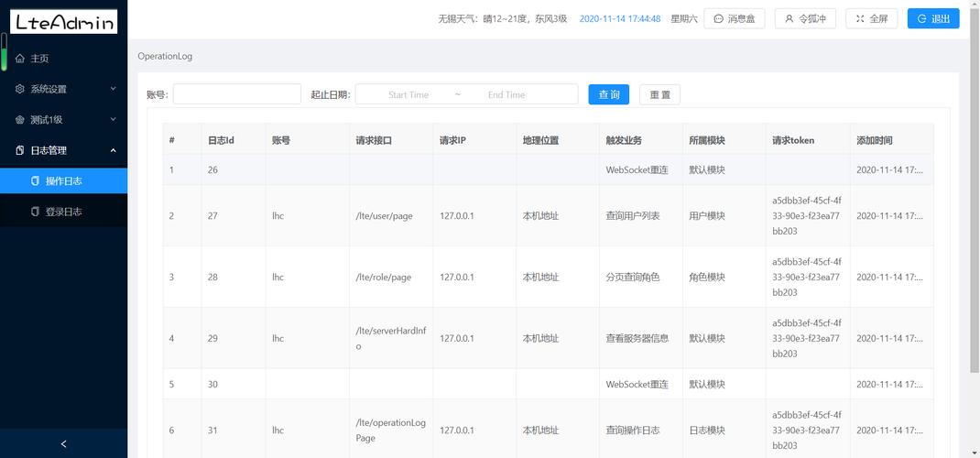This screenshot has width=980, height=458.
Task: Collapse the sidebar with the bottom arrow
Action: click(x=63, y=444)
